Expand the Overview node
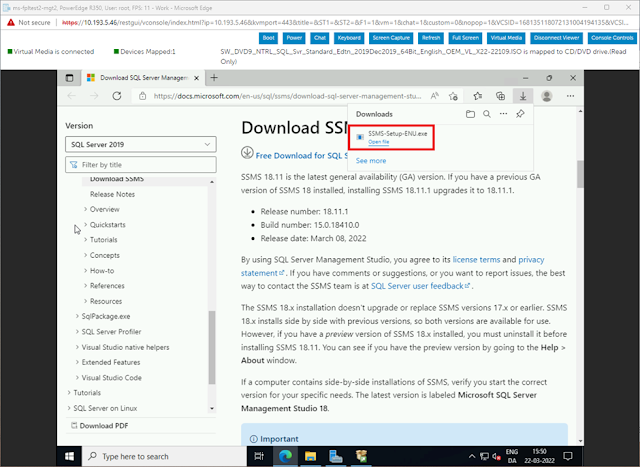The height and width of the screenshot is (467, 640). 85,209
